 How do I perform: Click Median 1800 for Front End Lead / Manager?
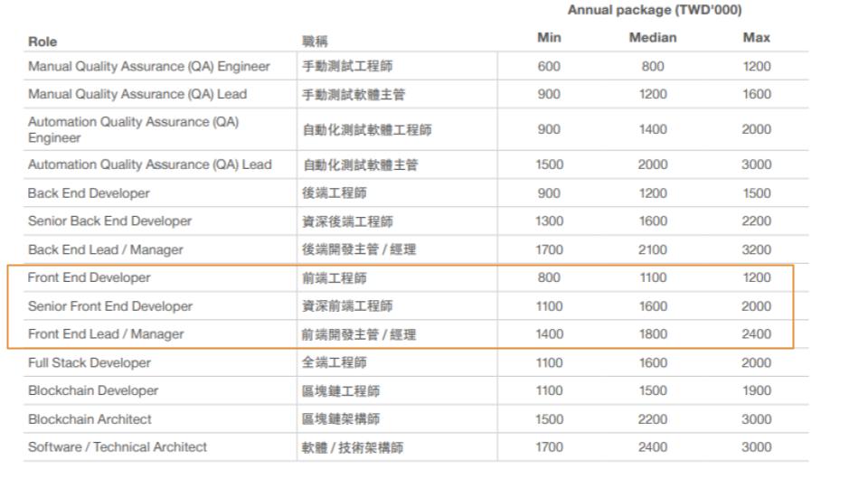(x=653, y=334)
